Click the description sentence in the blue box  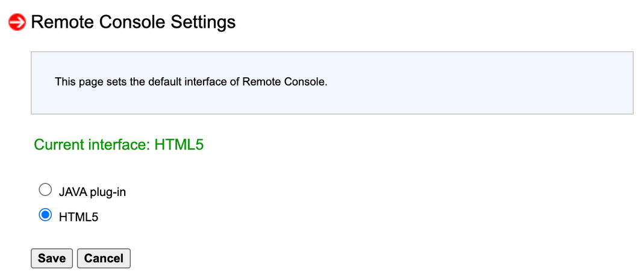pyautogui.click(x=191, y=82)
